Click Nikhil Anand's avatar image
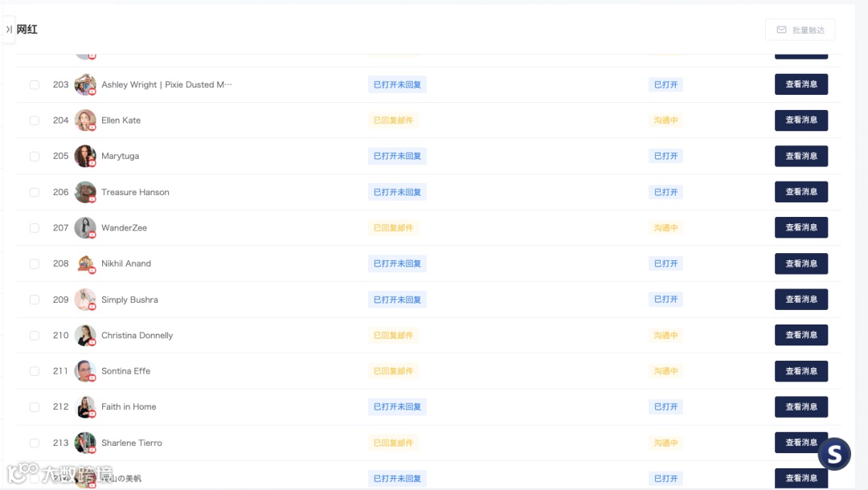 (85, 263)
